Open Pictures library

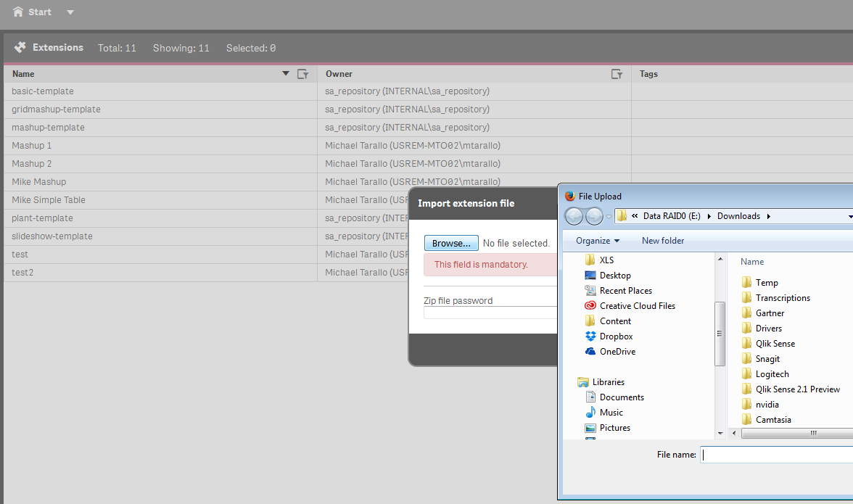tap(607, 427)
